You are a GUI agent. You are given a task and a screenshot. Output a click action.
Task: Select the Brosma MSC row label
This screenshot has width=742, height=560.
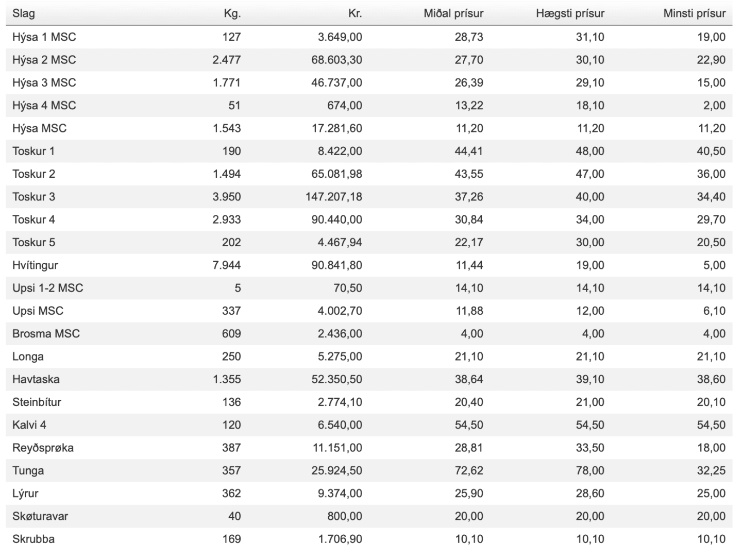tap(46, 334)
